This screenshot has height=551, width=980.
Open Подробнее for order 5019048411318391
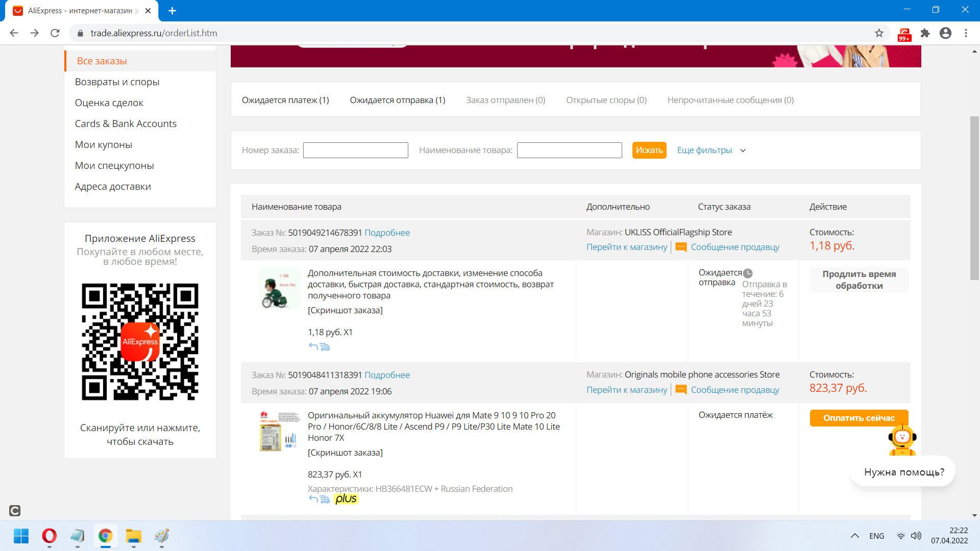pyautogui.click(x=387, y=375)
